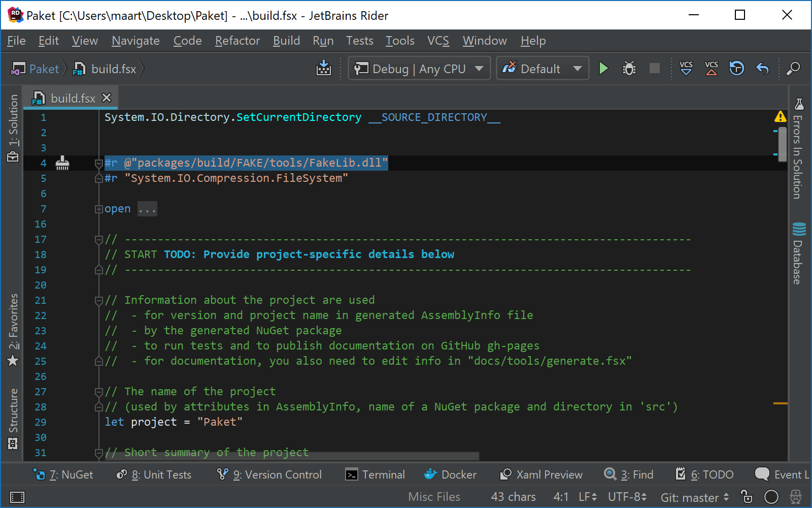812x508 pixels.
Task: Toggle tool window buttons via bottom-left corner icon
Action: (x=17, y=497)
